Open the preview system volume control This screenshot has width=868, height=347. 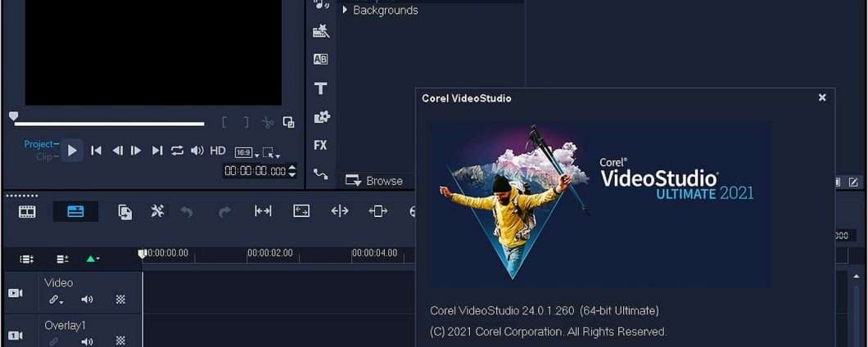[197, 150]
